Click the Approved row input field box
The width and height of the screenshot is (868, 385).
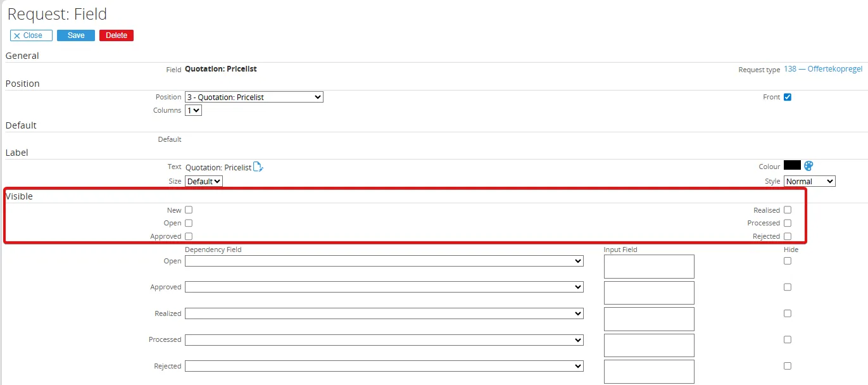click(x=649, y=293)
